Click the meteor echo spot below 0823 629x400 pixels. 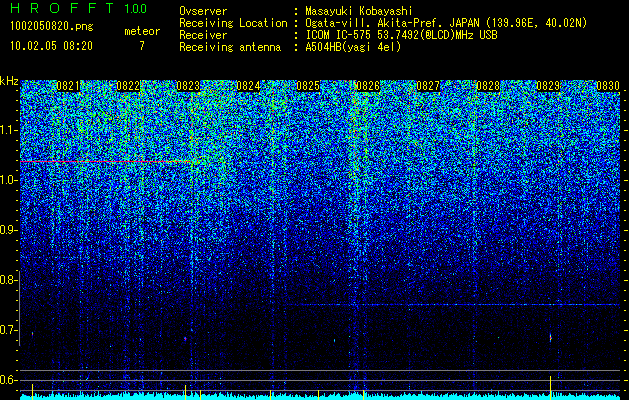(185, 339)
